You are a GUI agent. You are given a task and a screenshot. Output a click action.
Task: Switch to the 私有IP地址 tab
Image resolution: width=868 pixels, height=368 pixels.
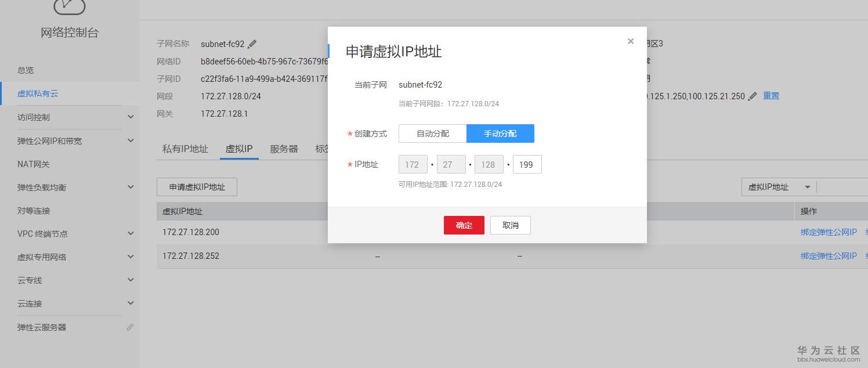[185, 148]
